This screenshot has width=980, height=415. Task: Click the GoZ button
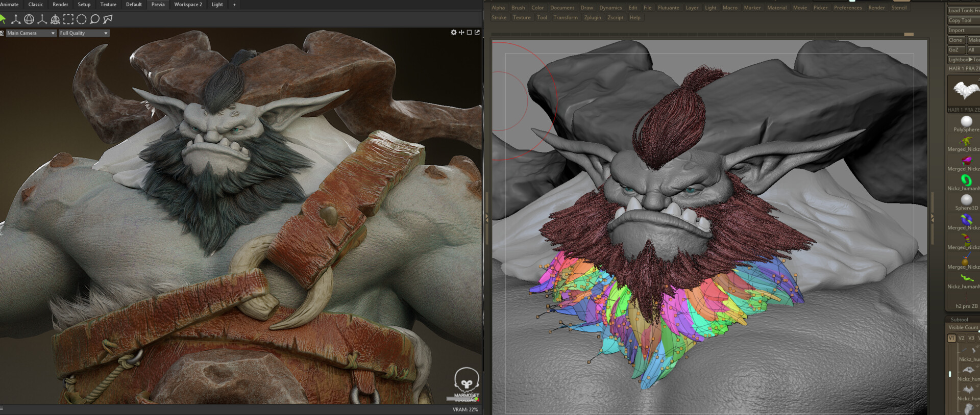pyautogui.click(x=955, y=49)
